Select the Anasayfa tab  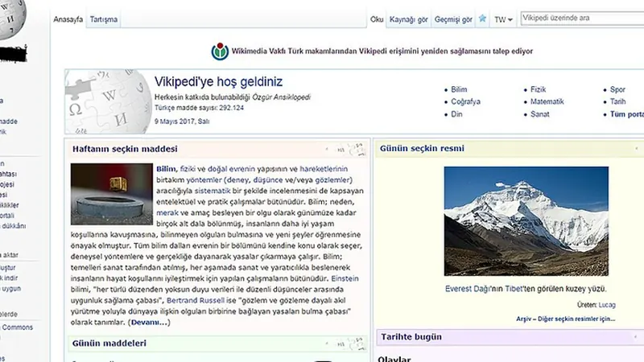68,19
